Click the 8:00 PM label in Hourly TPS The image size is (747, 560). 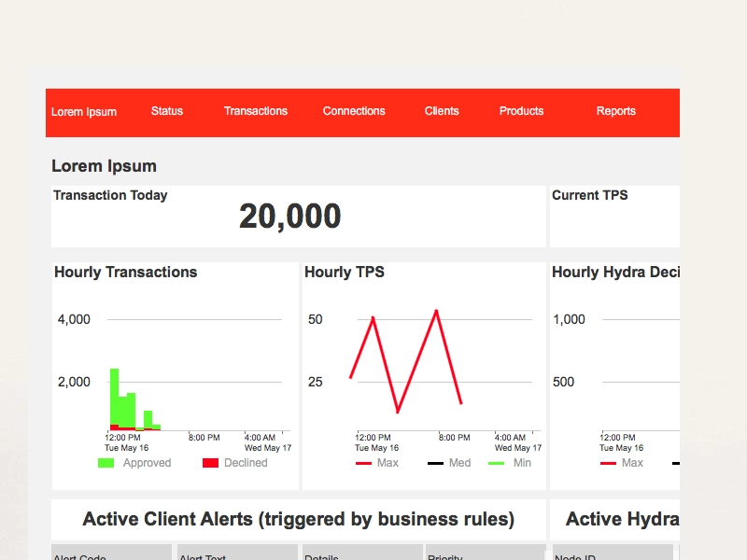pos(454,438)
